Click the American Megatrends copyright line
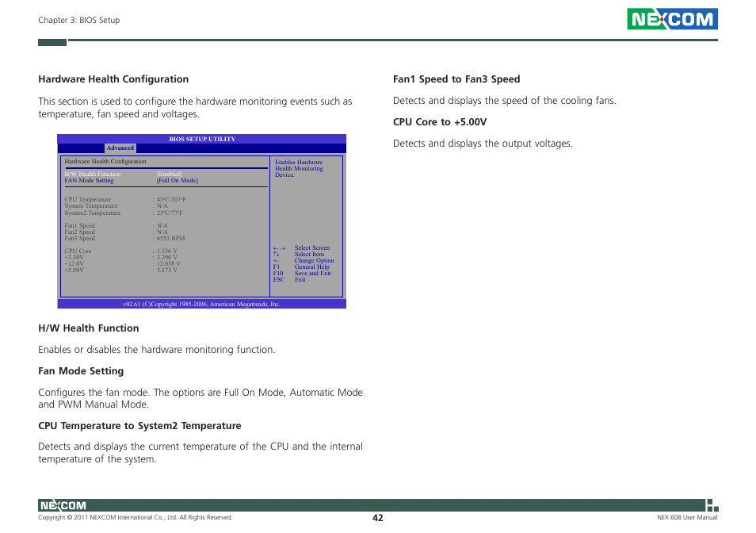The width and height of the screenshot is (756, 533). 201,304
